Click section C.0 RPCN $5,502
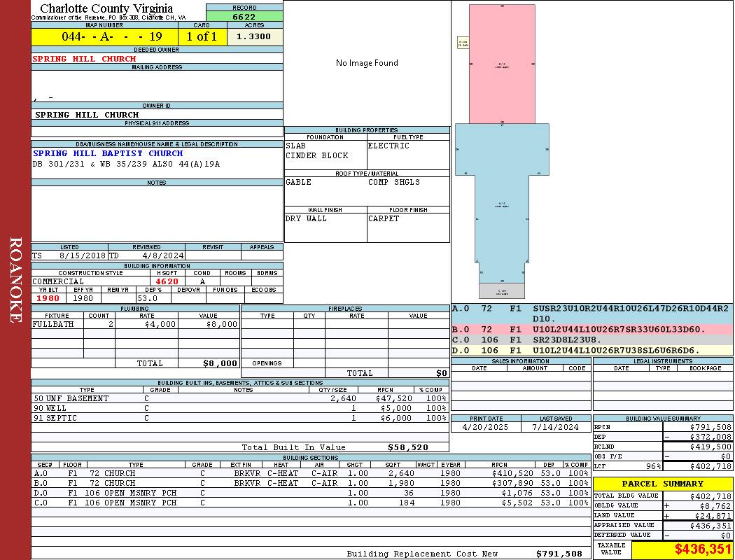Screen dimensions: 735x560 [517, 503]
